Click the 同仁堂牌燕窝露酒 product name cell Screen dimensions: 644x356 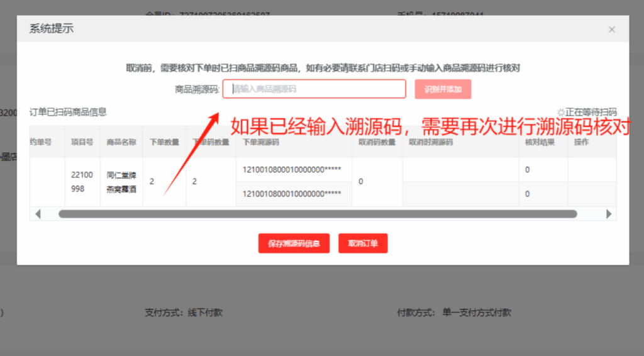point(121,182)
